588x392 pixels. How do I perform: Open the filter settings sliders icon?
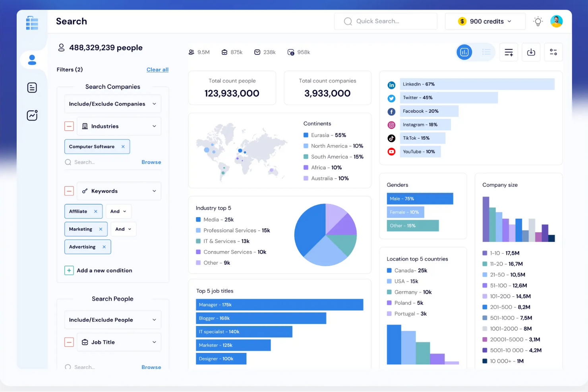click(x=553, y=52)
